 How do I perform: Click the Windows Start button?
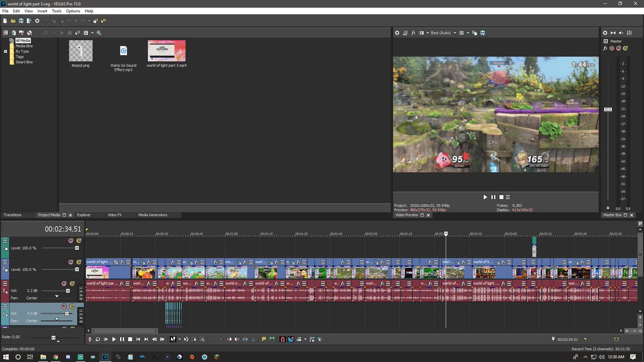[x=6, y=357]
